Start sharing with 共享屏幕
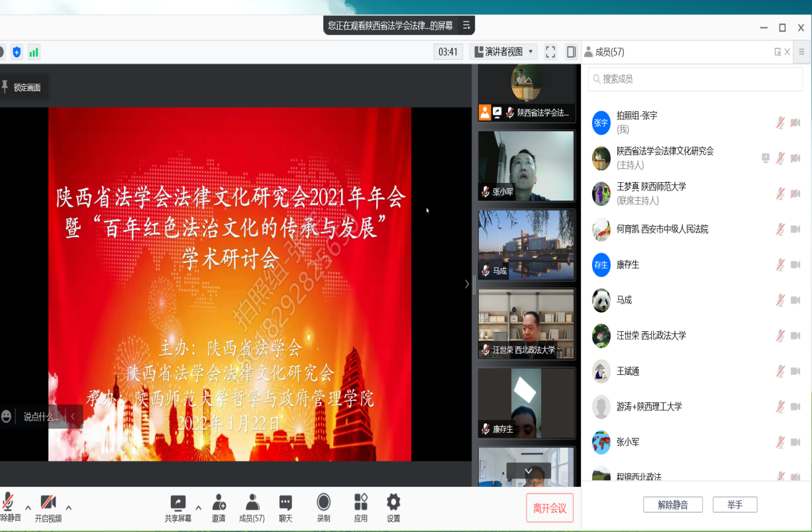Viewport: 812px width, 532px height. coord(178,507)
